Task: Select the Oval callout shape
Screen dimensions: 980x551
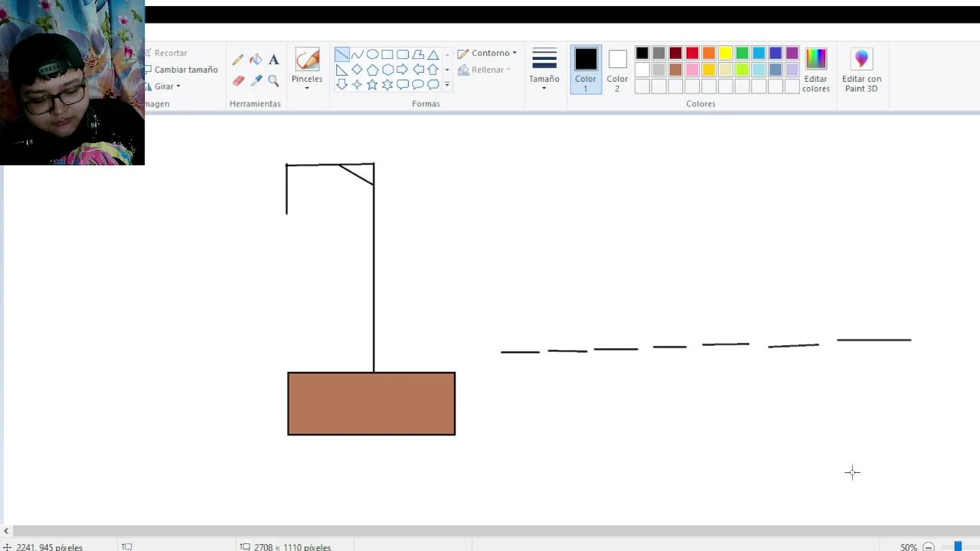Action: (x=418, y=85)
